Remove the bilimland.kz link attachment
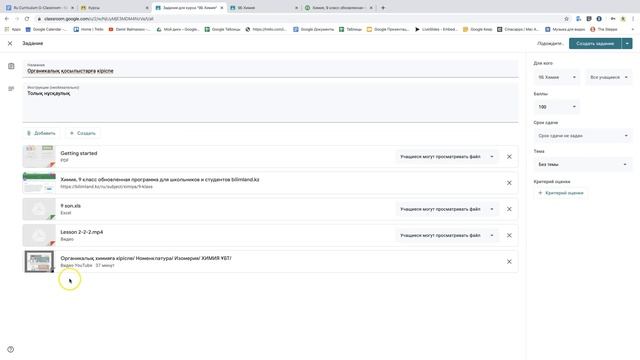Image resolution: width=640 pixels, height=360 pixels. 509,183
